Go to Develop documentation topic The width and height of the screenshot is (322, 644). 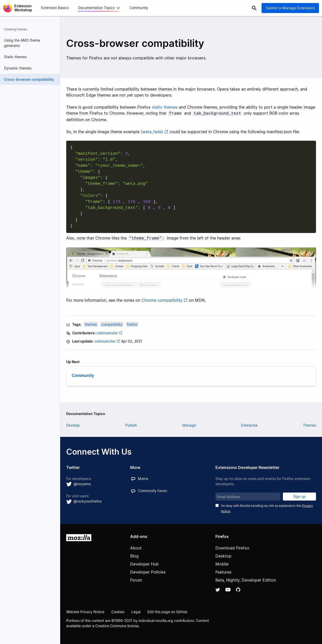click(73, 425)
